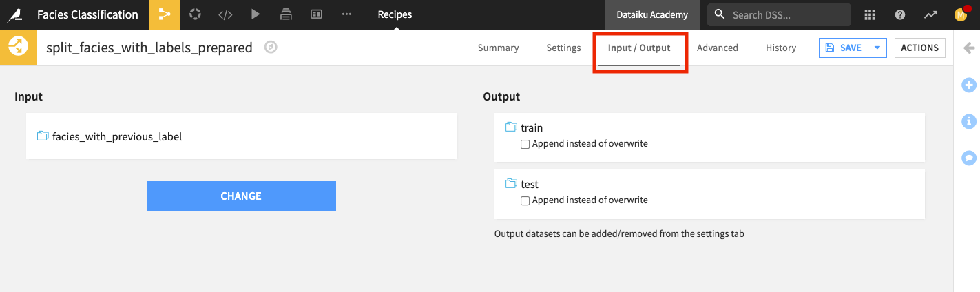
Task: Enable append instead of overwrite for test
Action: coord(525,200)
